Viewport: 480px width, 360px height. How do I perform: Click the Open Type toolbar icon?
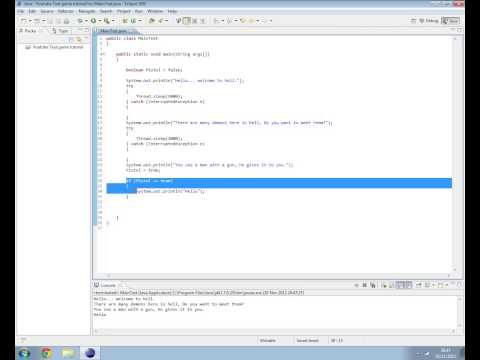[x=152, y=21]
